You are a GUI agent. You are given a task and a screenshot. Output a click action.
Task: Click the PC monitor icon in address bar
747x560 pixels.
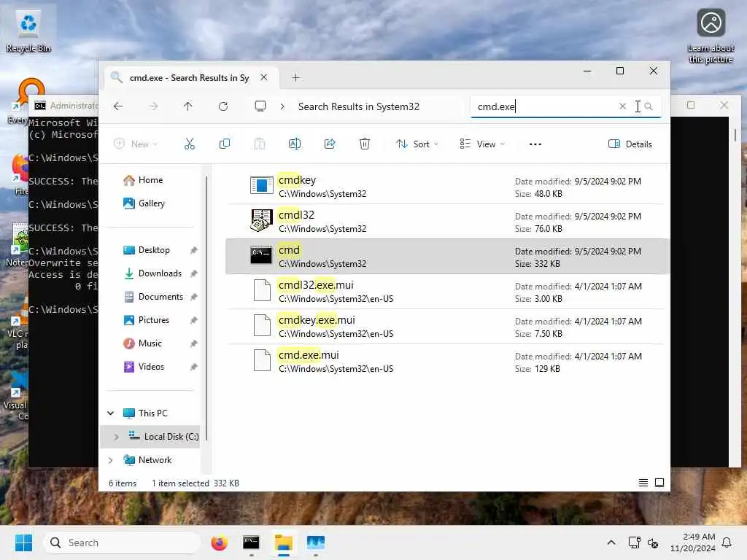pos(260,106)
